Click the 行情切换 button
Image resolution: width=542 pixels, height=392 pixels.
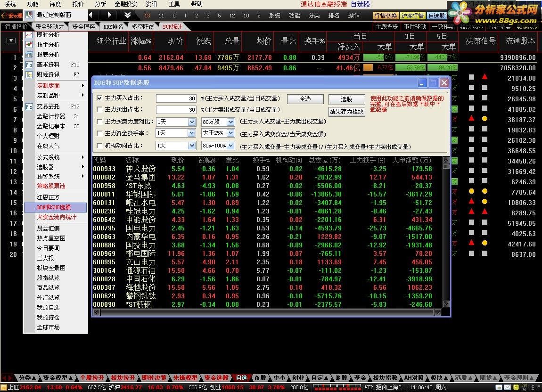point(386,16)
